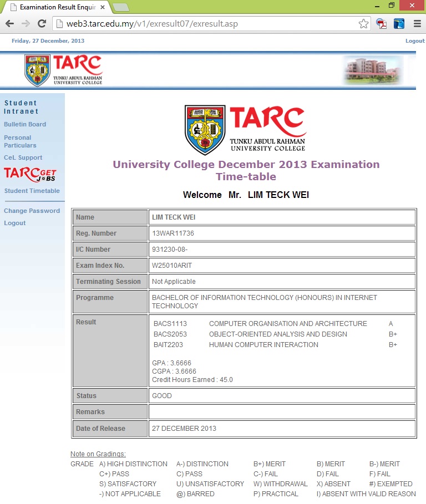Screen dimensions: 426x504
Task: Click the CGPA : 3.6666 line
Action: (174, 371)
